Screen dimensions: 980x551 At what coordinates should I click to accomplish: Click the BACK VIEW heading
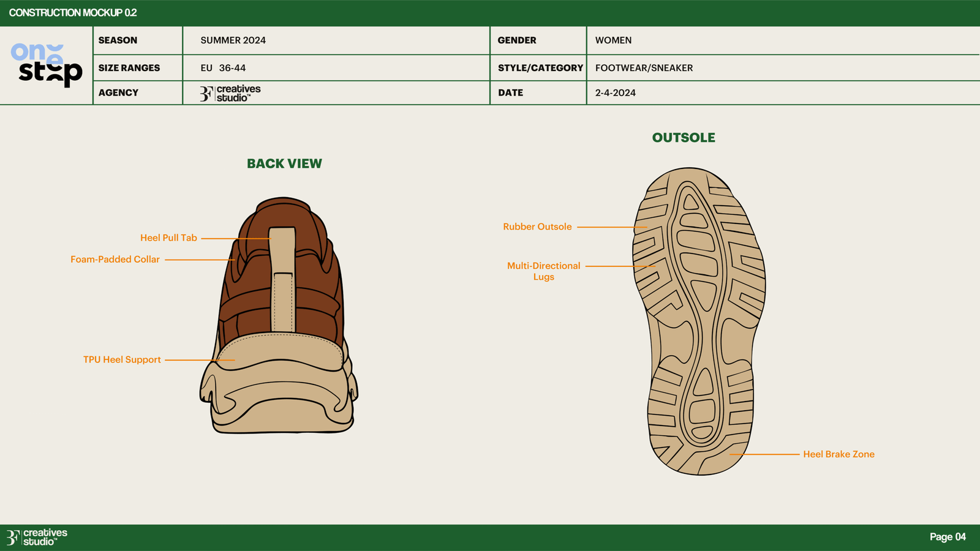coord(284,164)
